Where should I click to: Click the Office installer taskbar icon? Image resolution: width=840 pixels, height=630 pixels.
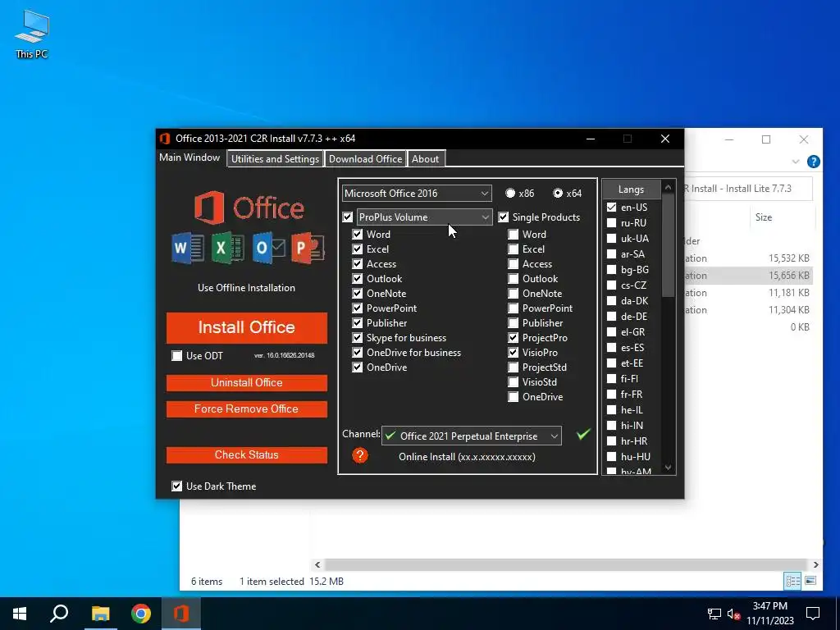(x=181, y=614)
